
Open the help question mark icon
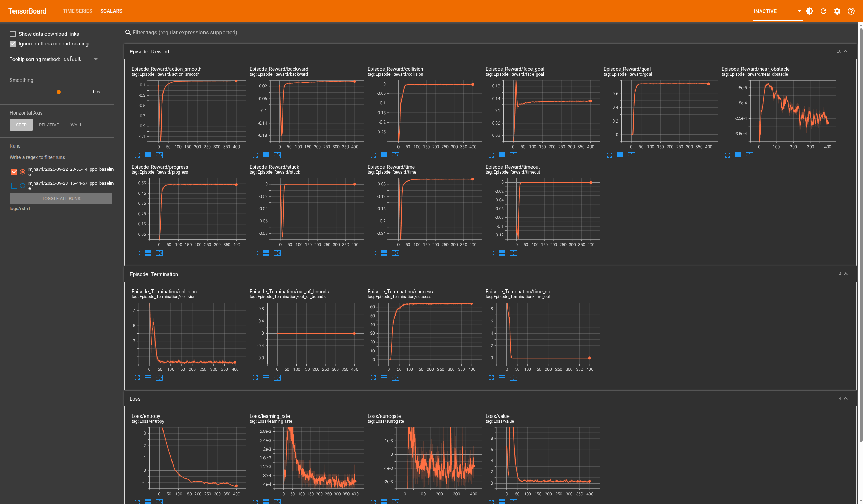click(851, 11)
